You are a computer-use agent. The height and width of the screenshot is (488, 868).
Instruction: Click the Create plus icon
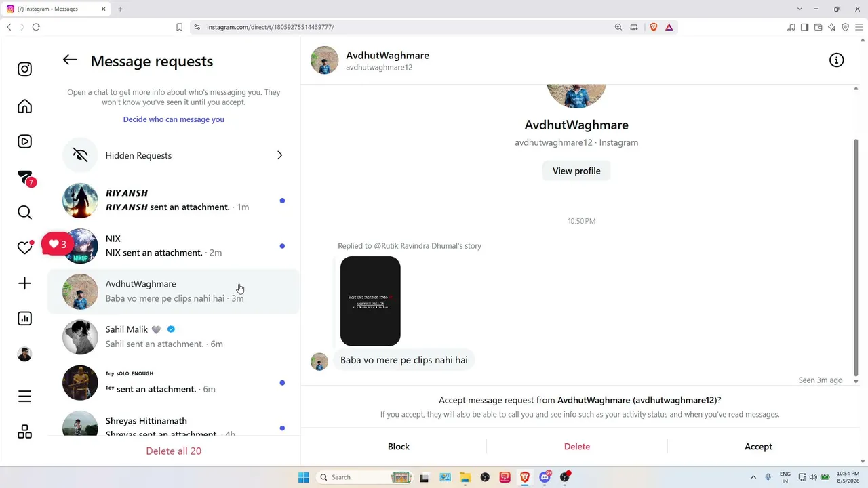tap(24, 283)
